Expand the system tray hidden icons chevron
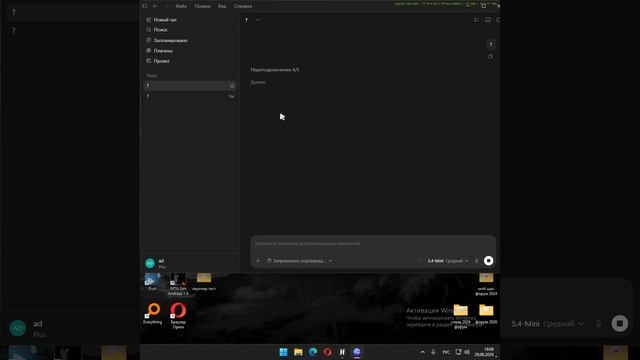Screen dimensions: 640x360 pos(422,352)
